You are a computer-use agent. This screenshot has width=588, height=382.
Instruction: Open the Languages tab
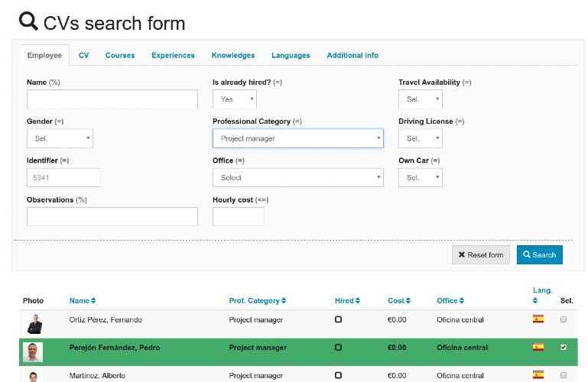[291, 56]
